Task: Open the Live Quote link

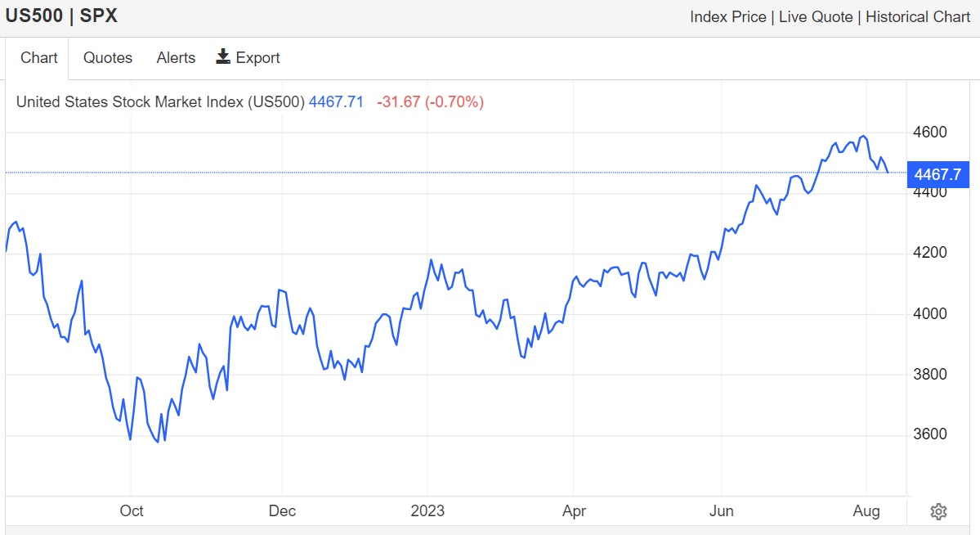Action: point(816,16)
